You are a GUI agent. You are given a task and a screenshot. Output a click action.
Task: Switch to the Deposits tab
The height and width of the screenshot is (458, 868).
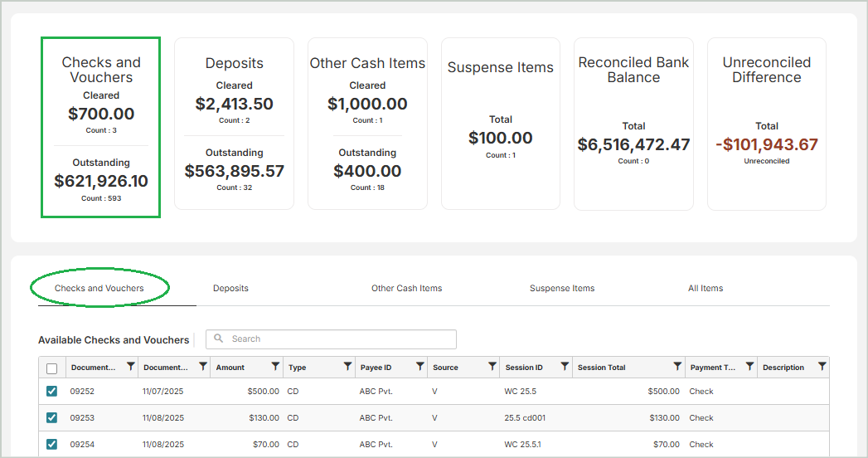(230, 289)
